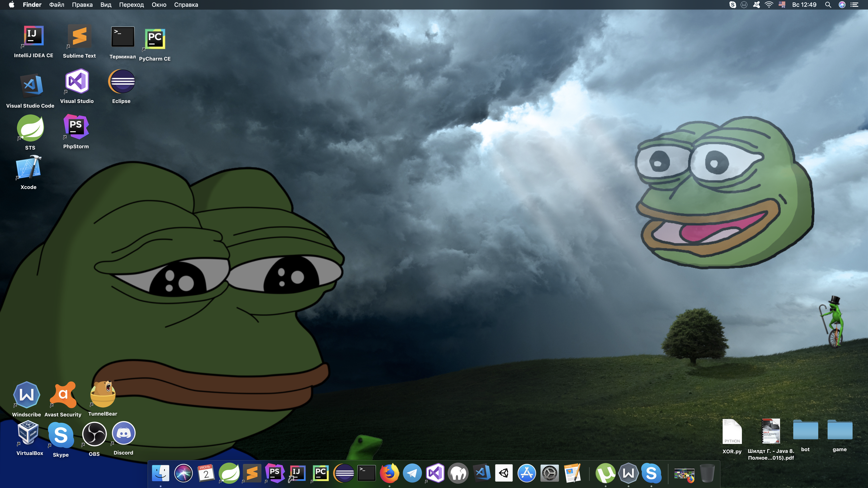Launch Siri from the Dock
This screenshot has height=488, width=868.
click(183, 473)
